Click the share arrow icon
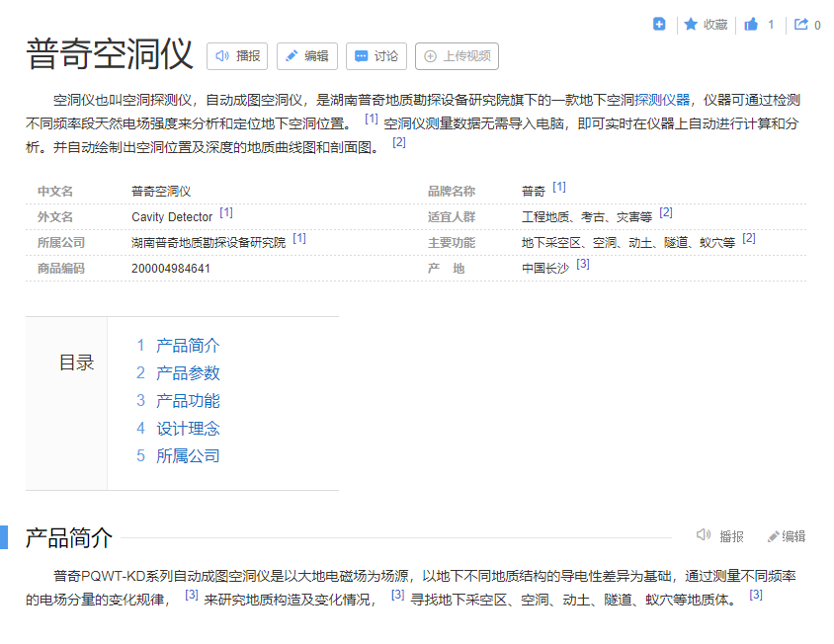834x644 pixels. [801, 24]
